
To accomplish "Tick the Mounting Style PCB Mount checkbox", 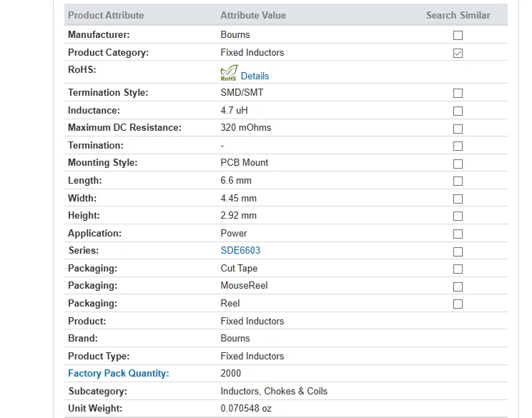I will 458,164.
